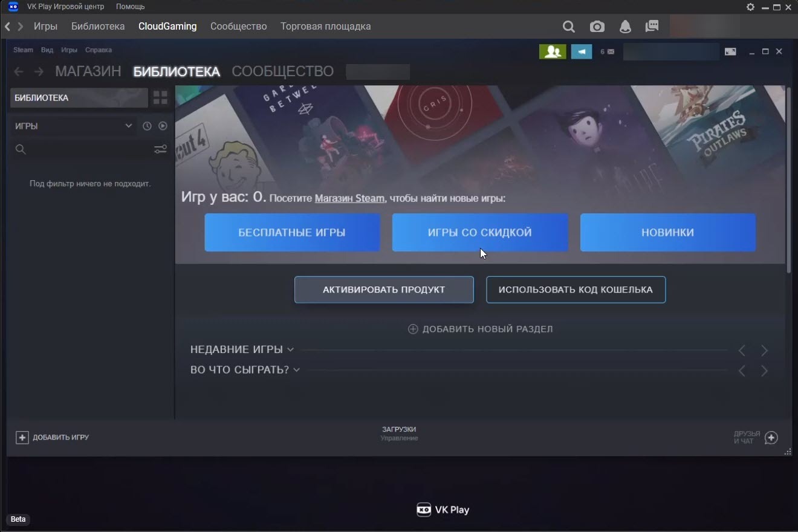Screen dimensions: 798x532
Task: Click the add game plus icon
Action: pos(22,437)
